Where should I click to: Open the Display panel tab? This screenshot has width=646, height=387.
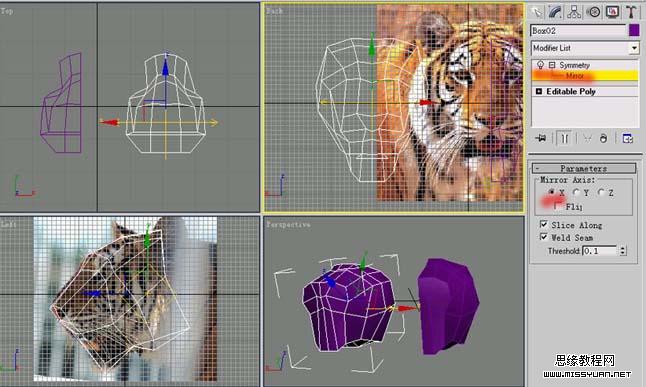(x=612, y=12)
